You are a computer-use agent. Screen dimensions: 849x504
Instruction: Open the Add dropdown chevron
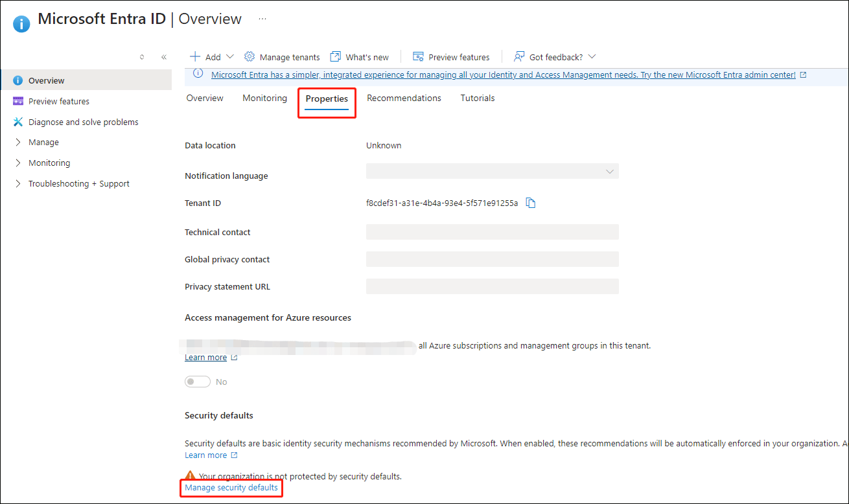coord(230,57)
